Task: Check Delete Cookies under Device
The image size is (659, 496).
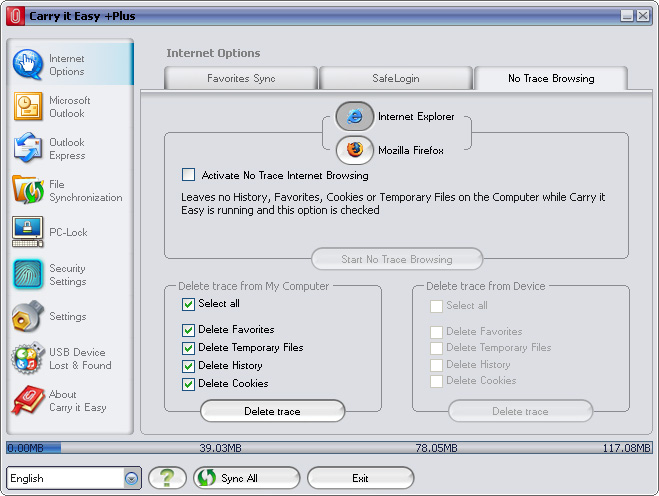Action: tap(436, 381)
